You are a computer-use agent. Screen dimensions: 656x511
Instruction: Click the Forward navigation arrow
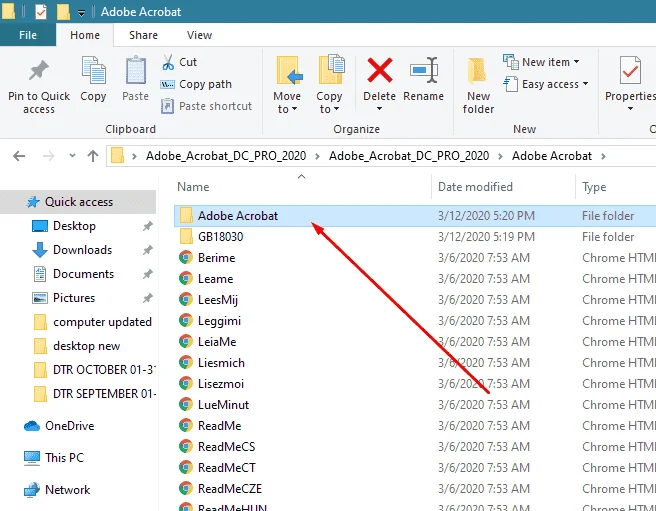(49, 157)
